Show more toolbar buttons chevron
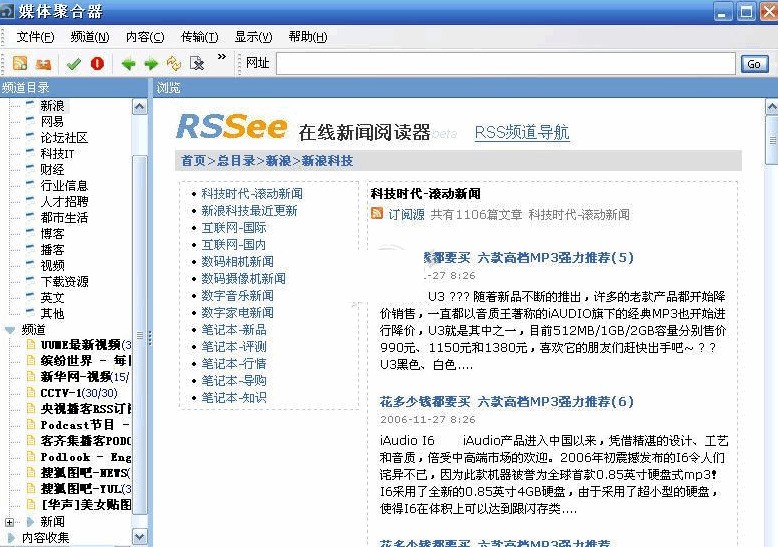Image resolution: width=778 pixels, height=547 pixels. coord(221,57)
